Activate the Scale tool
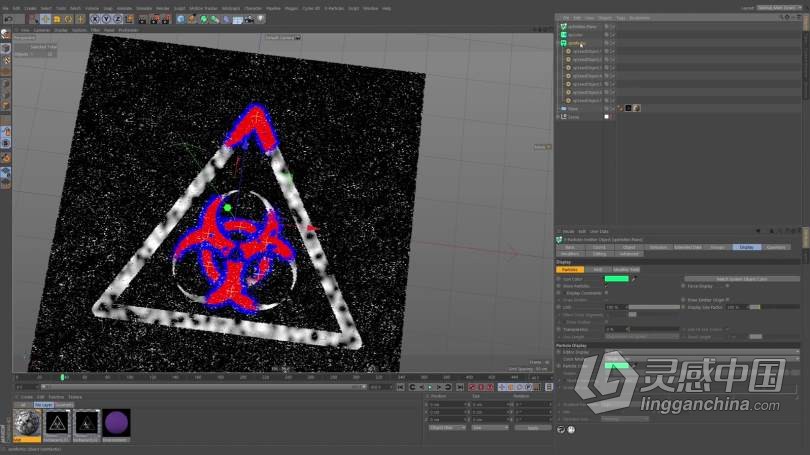Screen dimensions: 810x455 57,19
